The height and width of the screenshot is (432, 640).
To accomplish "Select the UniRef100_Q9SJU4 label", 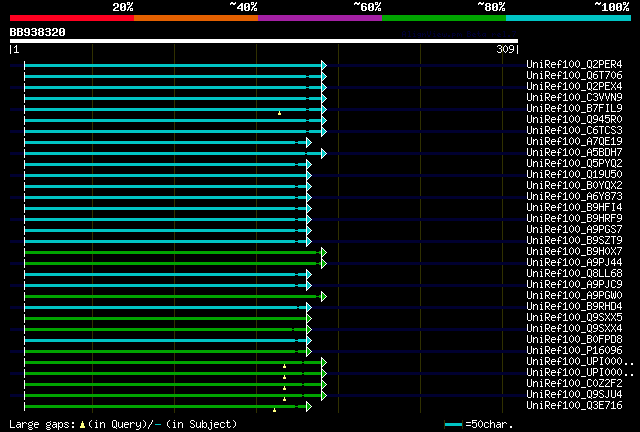I will 574,395.
